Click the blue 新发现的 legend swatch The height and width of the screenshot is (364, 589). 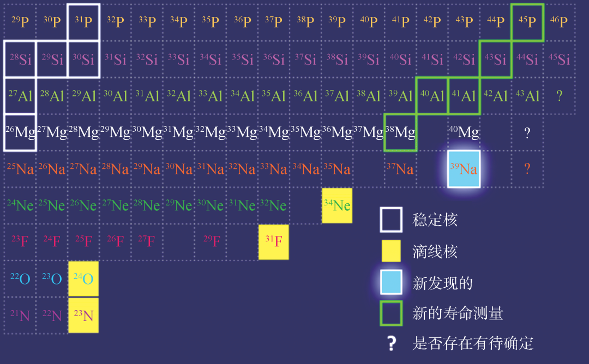(x=391, y=282)
